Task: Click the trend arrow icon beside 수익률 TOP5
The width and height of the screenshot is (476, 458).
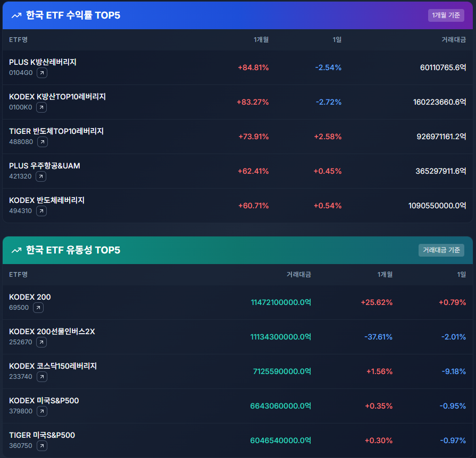Action: (16, 15)
